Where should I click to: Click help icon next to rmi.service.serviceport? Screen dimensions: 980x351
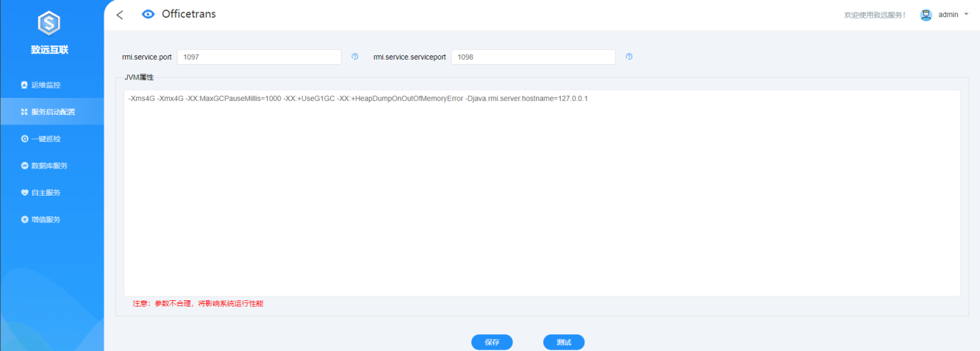[629, 57]
